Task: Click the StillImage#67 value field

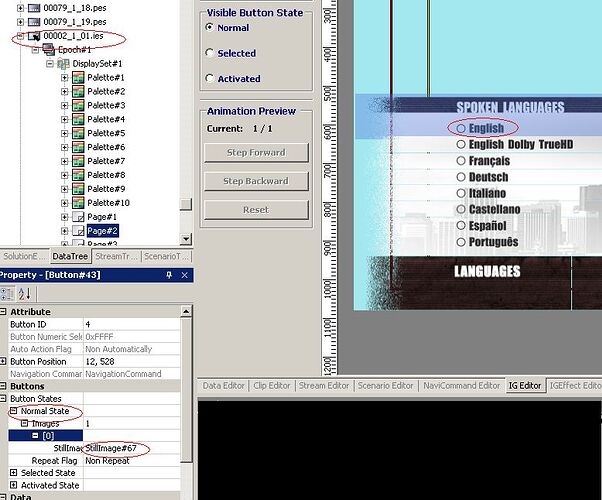Action: point(132,448)
